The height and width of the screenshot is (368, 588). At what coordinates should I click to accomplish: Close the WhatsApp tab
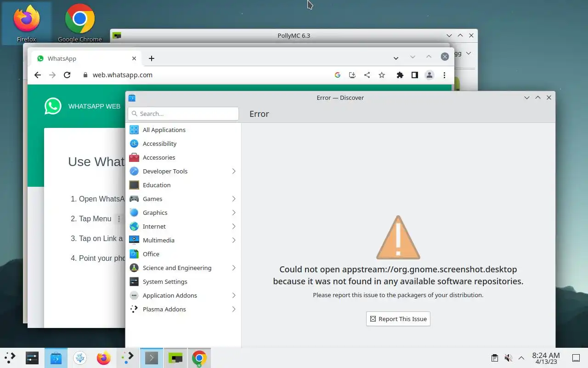coord(134,58)
